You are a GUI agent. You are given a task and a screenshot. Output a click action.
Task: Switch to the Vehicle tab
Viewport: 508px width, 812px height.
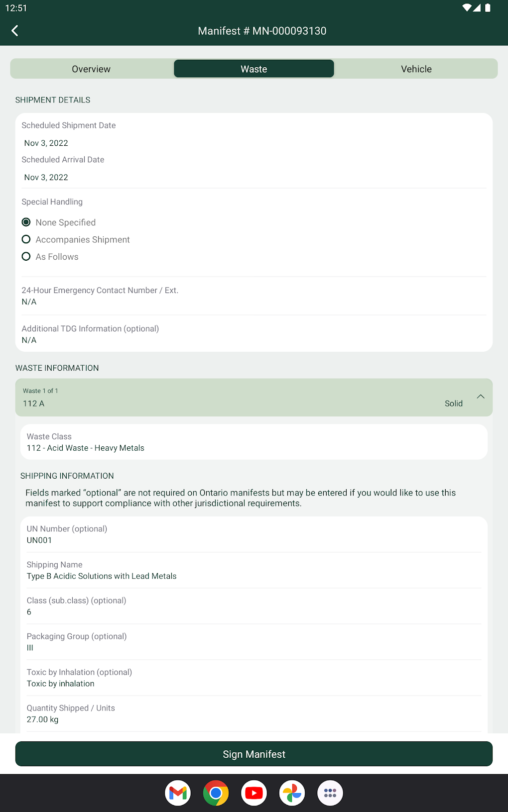pyautogui.click(x=416, y=69)
